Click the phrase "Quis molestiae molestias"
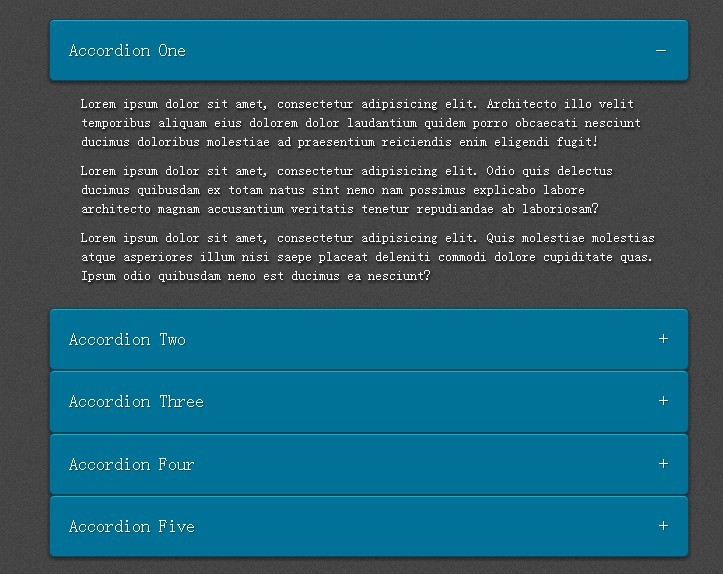The image size is (723, 574). 570,238
